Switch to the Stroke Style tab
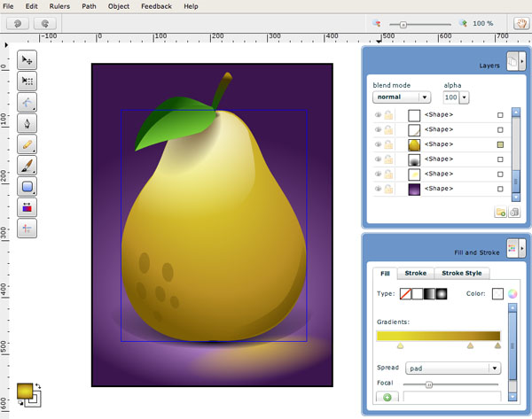This screenshot has width=532, height=419. [461, 274]
